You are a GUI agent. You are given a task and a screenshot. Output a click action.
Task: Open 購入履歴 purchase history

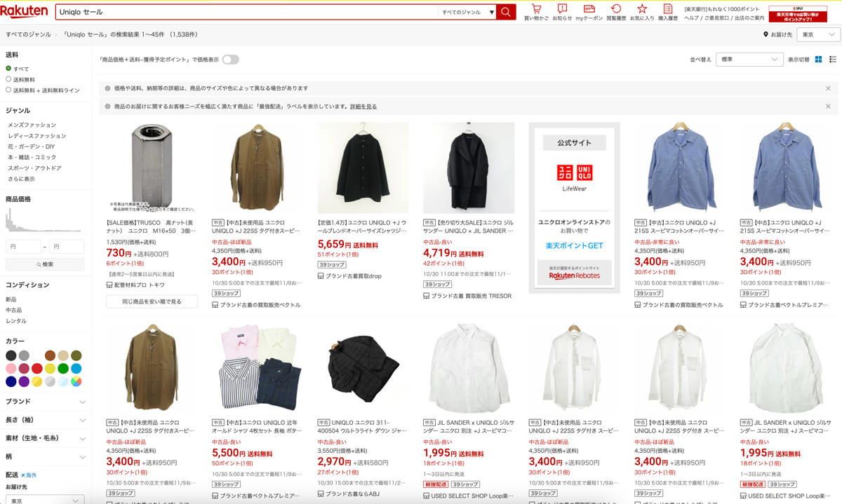pyautogui.click(x=668, y=12)
